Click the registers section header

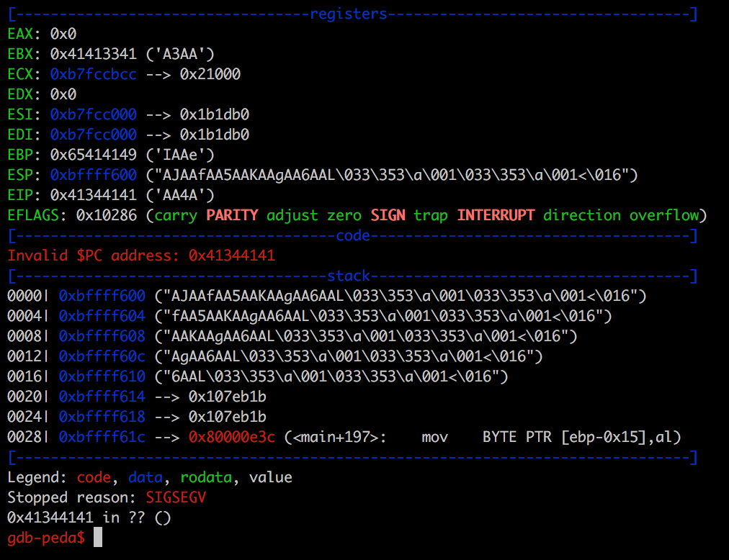tap(348, 14)
